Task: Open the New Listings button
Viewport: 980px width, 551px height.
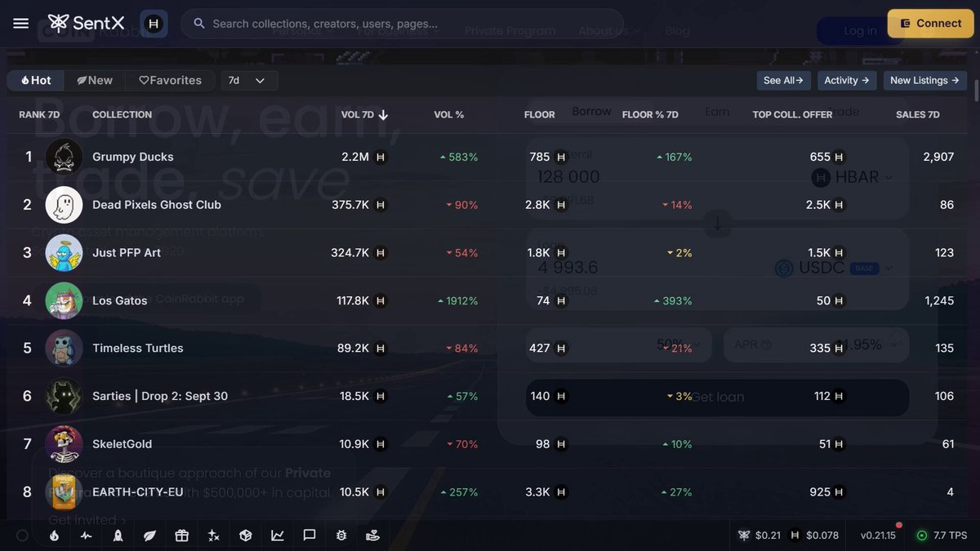Action: tap(924, 81)
